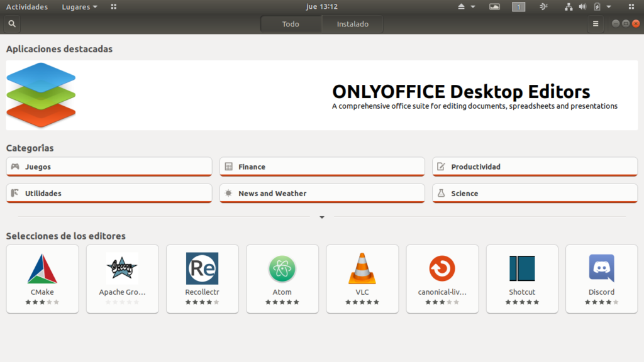Click the grid icon at top-right corner
This screenshot has height=362, width=644.
pyautogui.click(x=631, y=6)
